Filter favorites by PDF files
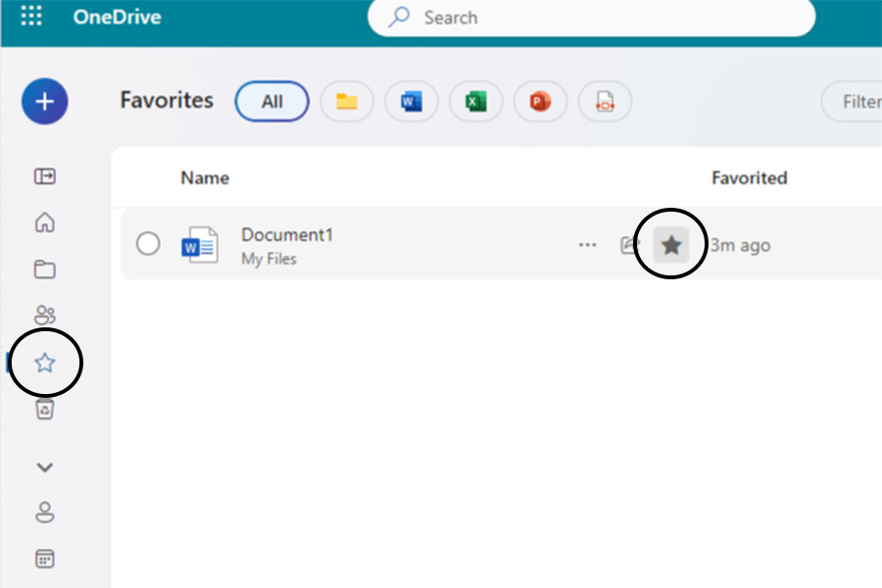Screen dimensions: 882x588 [x=605, y=101]
